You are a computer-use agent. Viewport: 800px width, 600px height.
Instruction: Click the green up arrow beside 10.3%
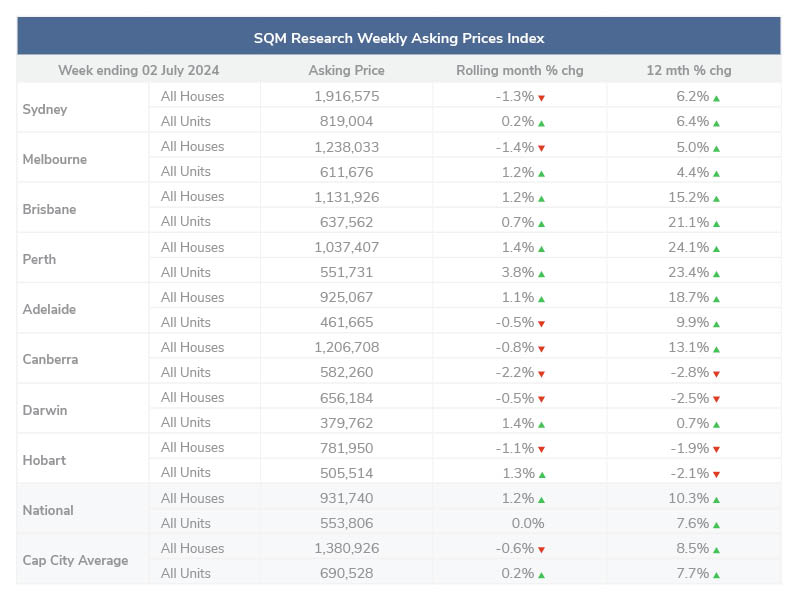(716, 500)
